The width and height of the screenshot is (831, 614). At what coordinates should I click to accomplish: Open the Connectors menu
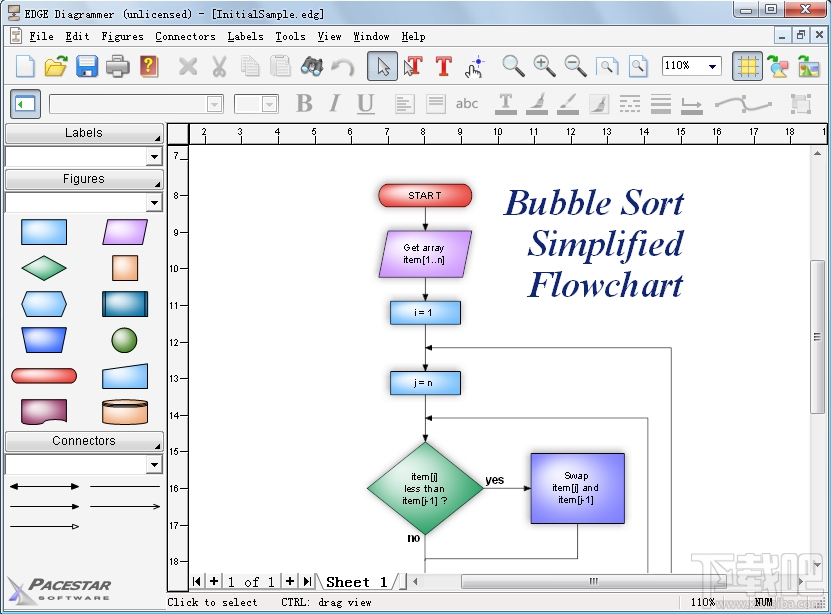(x=185, y=36)
